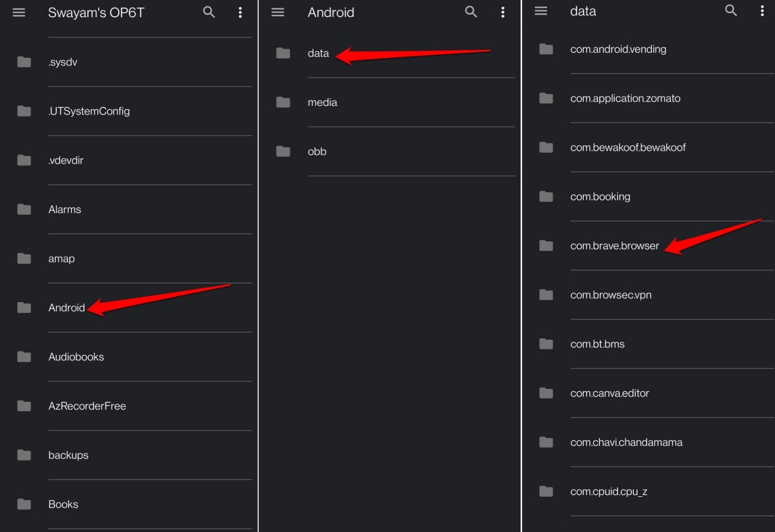
Task: Click folder icon next to com.application.zomato
Action: (546, 98)
